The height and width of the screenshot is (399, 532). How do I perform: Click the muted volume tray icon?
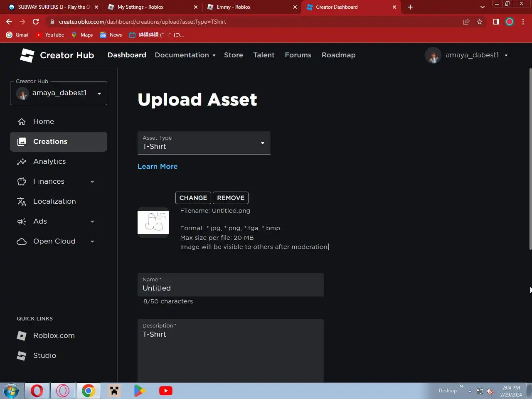point(490,391)
